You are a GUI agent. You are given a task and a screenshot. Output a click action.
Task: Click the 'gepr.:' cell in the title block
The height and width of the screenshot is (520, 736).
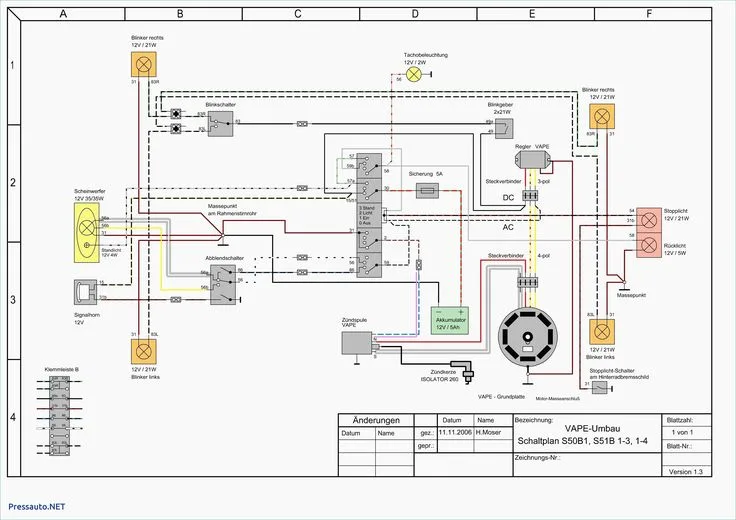coord(426,446)
